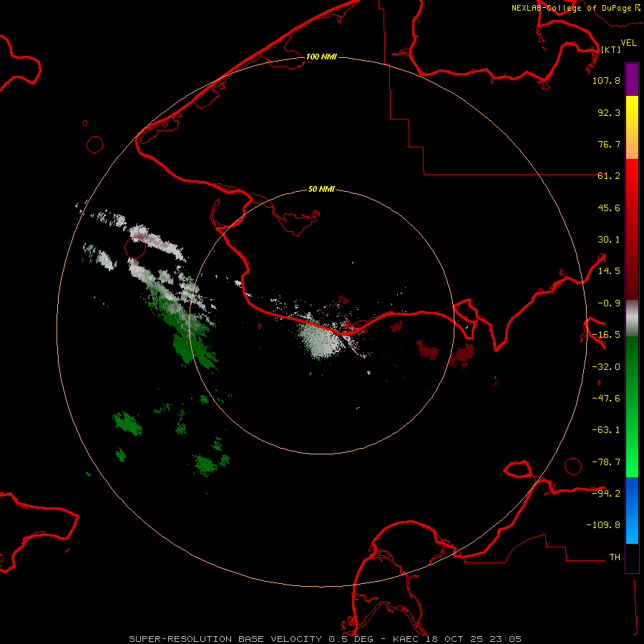
Task: Click the 14.5 velocity scale value
Action: pos(609,271)
